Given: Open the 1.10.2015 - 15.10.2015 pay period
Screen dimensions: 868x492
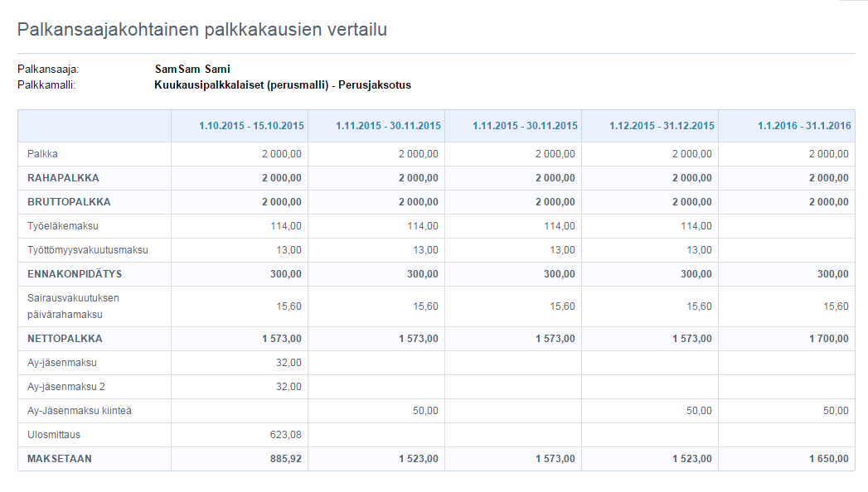Looking at the screenshot, I should pos(251,126).
